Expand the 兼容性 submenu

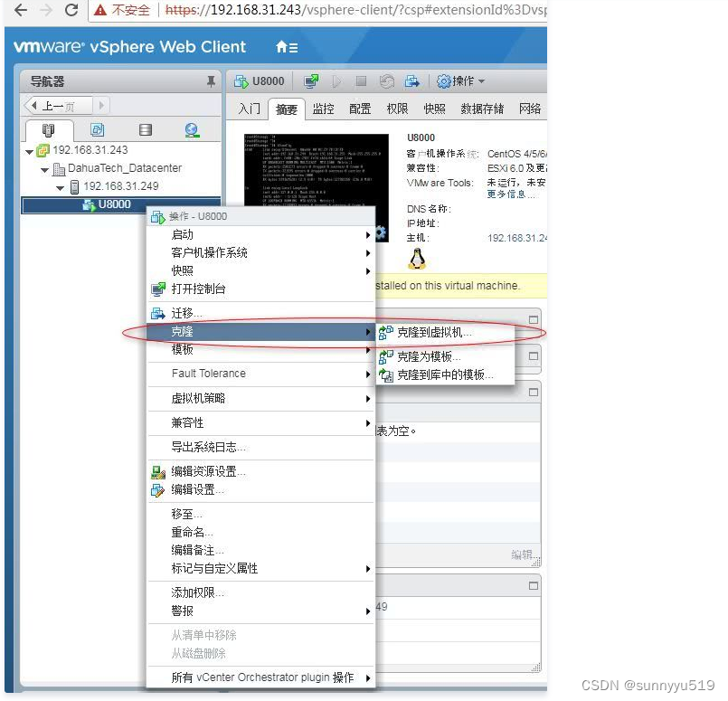(x=260, y=423)
